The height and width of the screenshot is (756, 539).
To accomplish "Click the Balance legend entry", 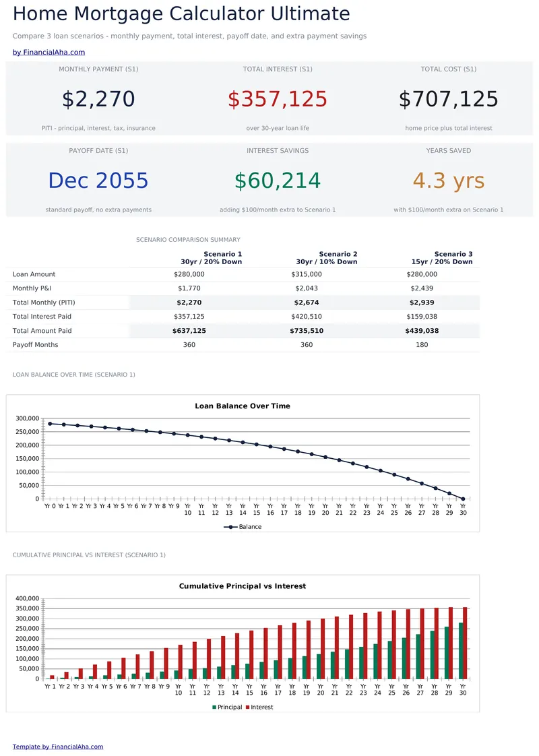I will tap(243, 527).
